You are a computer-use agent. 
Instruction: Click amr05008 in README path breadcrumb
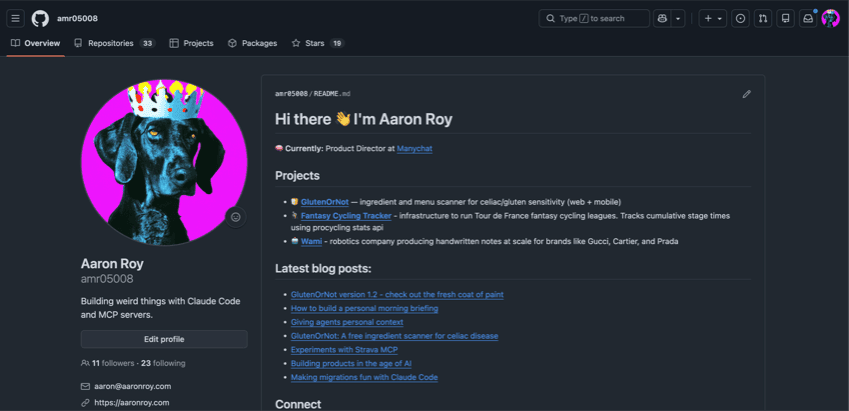tap(291, 94)
